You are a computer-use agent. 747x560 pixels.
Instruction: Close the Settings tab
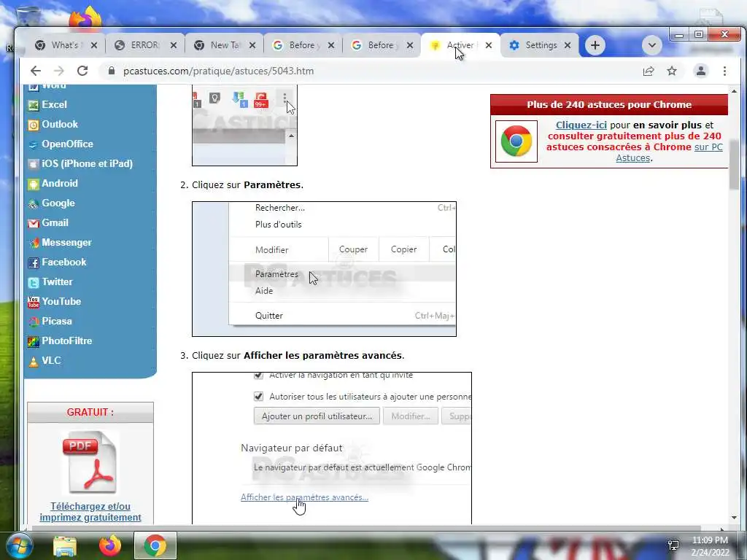pos(568,45)
